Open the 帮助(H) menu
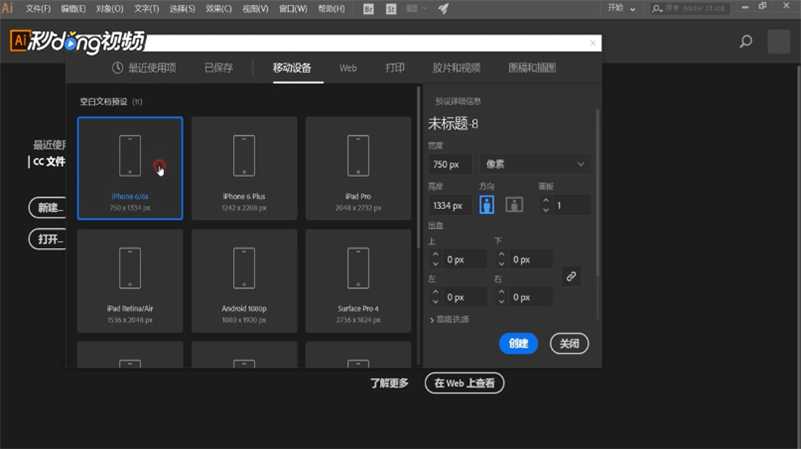 coord(331,9)
